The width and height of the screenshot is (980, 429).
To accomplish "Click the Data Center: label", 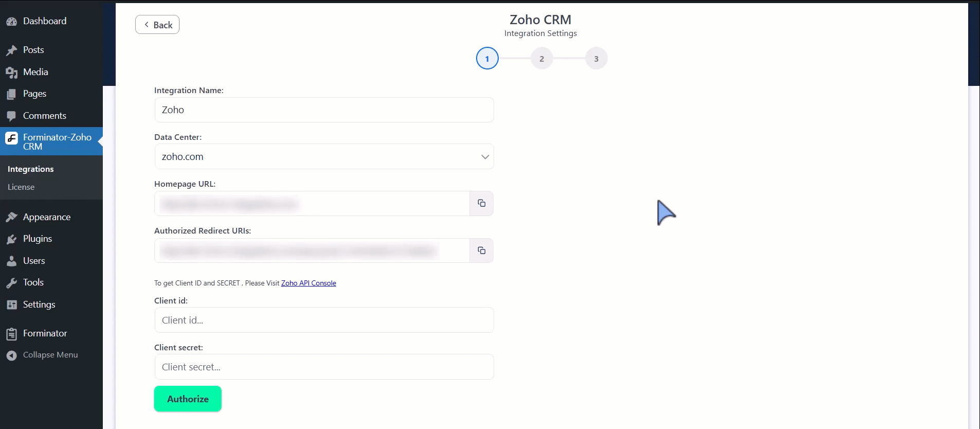I will 178,137.
